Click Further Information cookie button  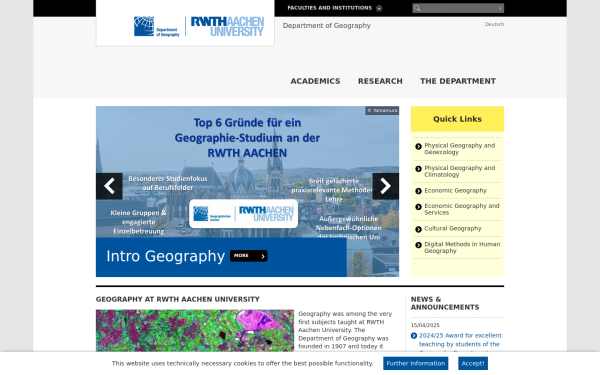(x=416, y=363)
